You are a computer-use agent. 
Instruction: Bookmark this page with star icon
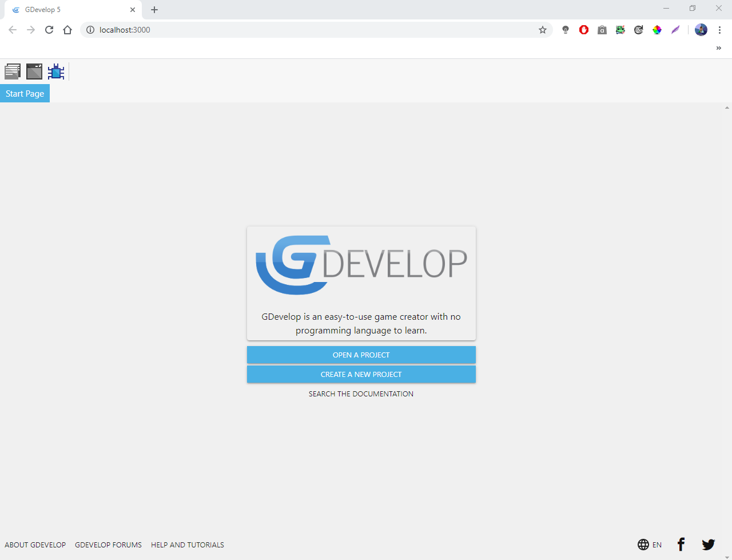click(543, 30)
